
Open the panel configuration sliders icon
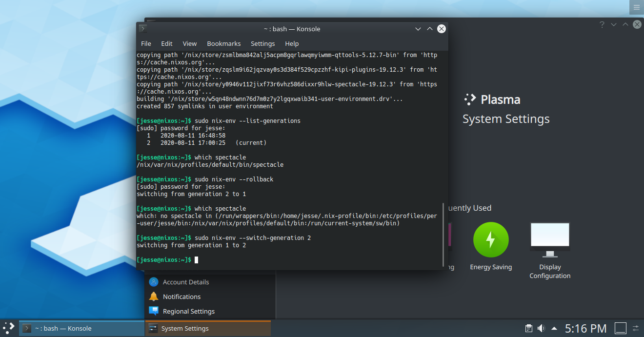click(636, 328)
